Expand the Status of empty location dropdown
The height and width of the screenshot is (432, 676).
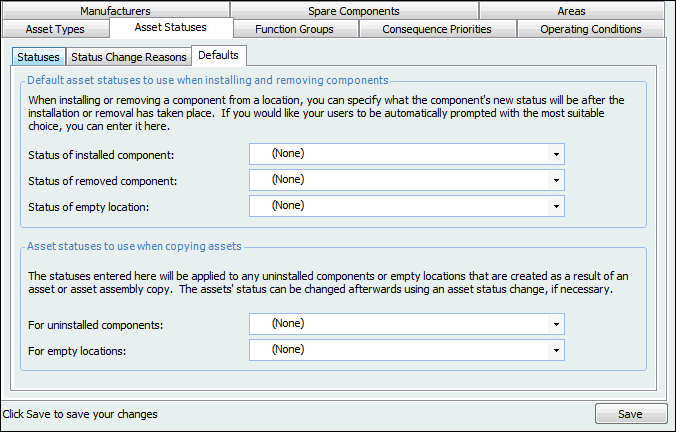click(555, 206)
